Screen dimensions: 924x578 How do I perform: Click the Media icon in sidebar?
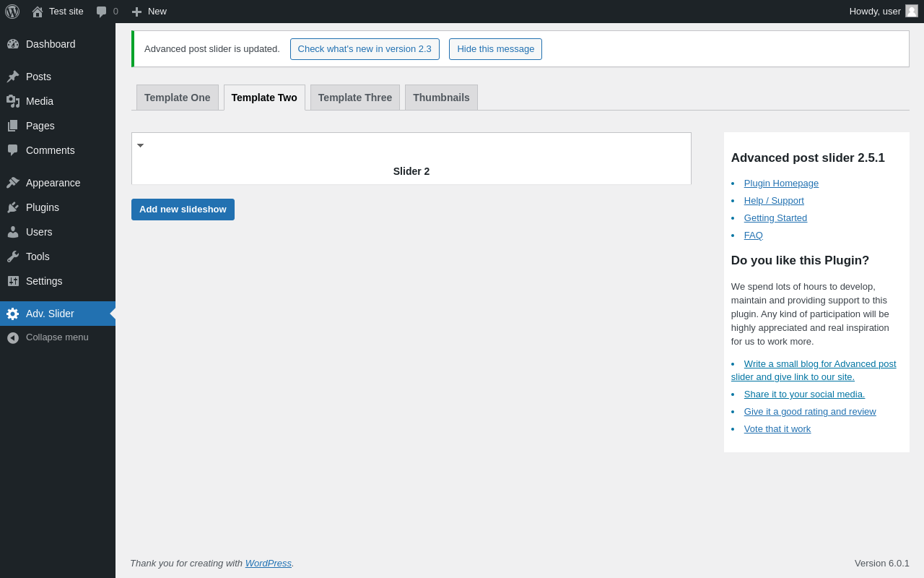13,101
